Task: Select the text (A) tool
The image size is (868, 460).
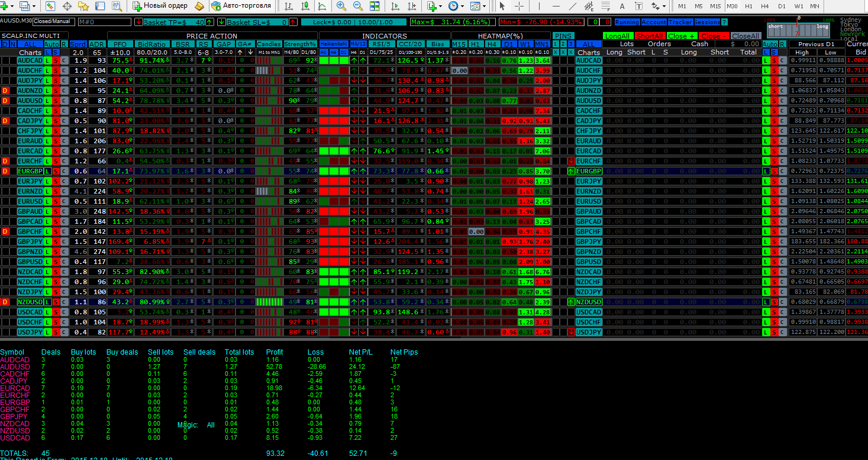Action: [622, 6]
